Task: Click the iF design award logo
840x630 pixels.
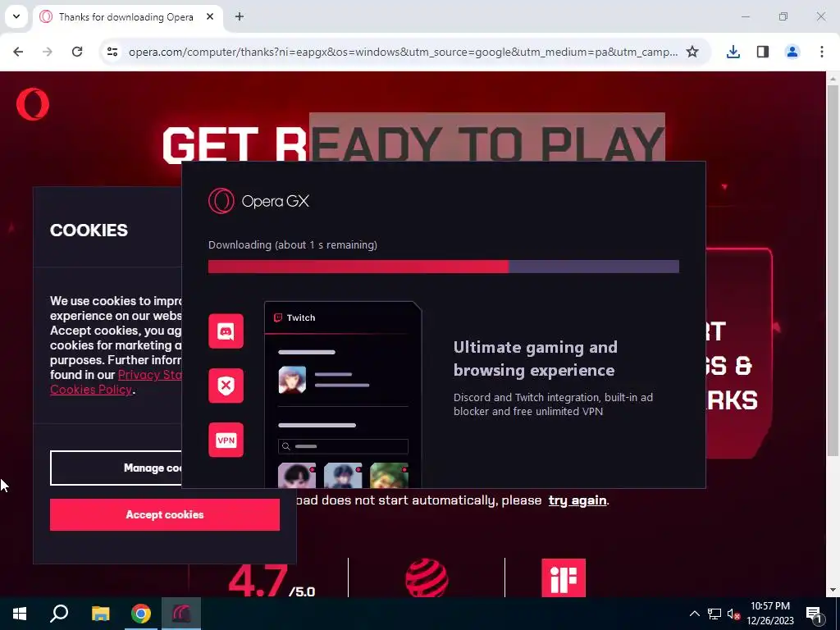Action: 564,577
